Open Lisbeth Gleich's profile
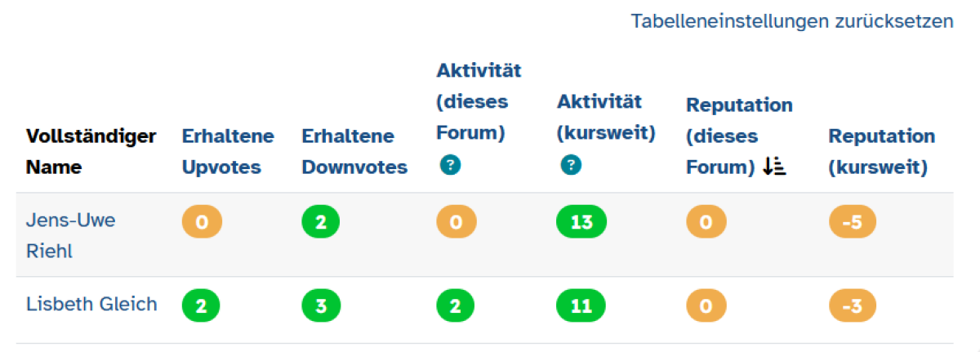 click(x=91, y=305)
